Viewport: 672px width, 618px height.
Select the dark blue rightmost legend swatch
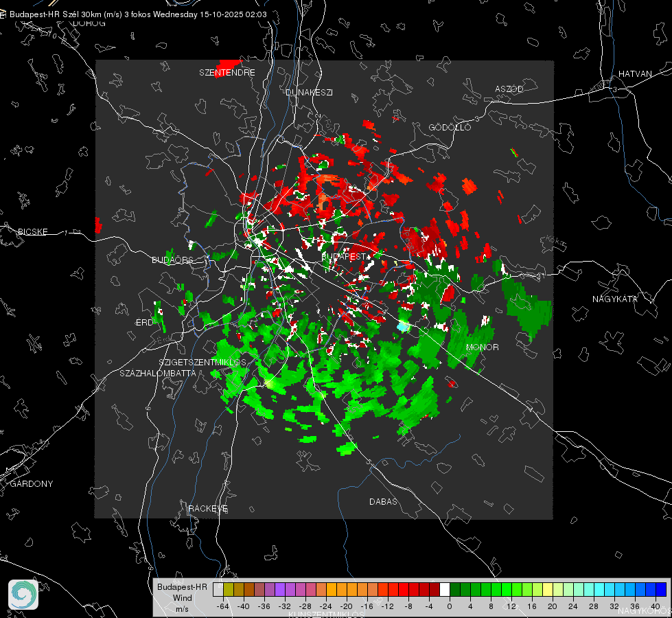pyautogui.click(x=661, y=590)
